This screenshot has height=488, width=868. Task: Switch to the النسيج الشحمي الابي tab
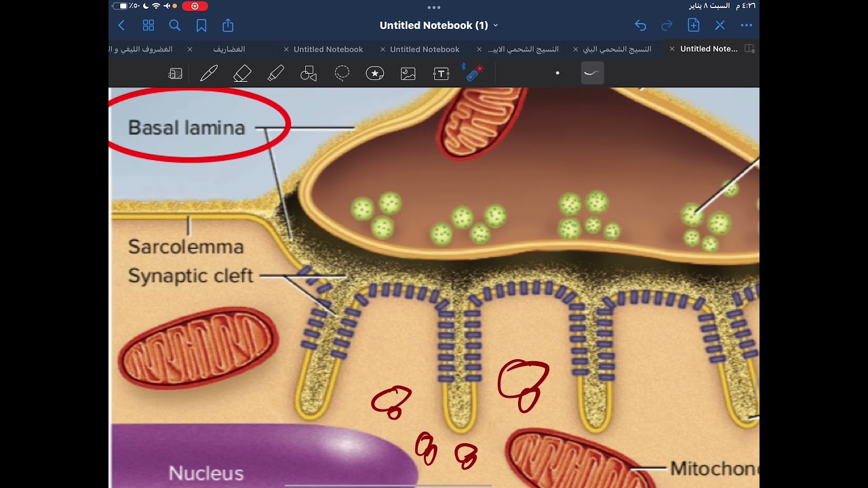[524, 49]
